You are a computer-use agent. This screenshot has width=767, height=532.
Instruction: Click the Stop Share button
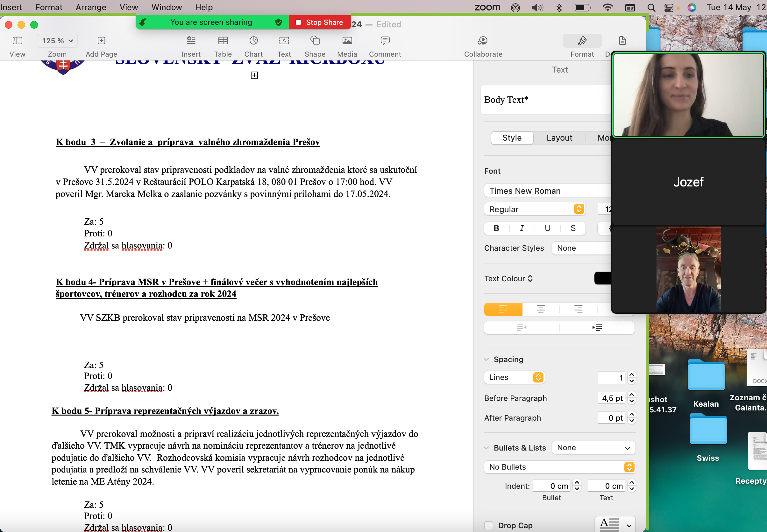[x=319, y=22]
